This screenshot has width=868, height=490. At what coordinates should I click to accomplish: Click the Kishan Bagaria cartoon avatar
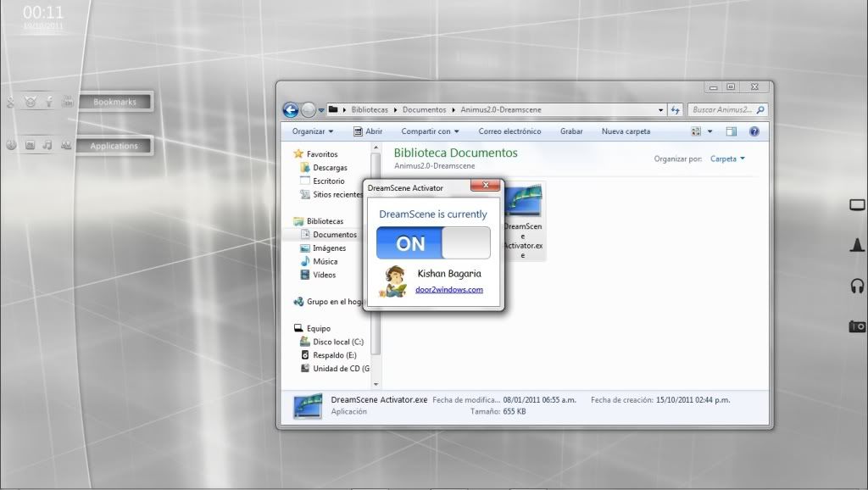[x=393, y=281]
